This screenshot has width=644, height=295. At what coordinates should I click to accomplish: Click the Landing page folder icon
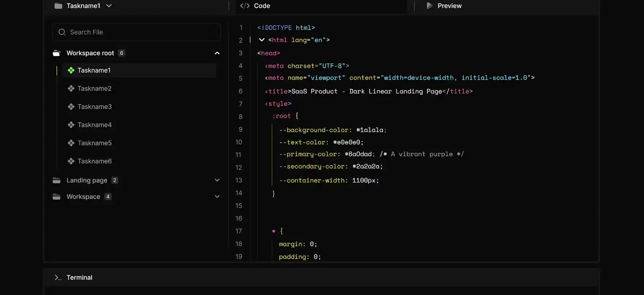[56, 180]
